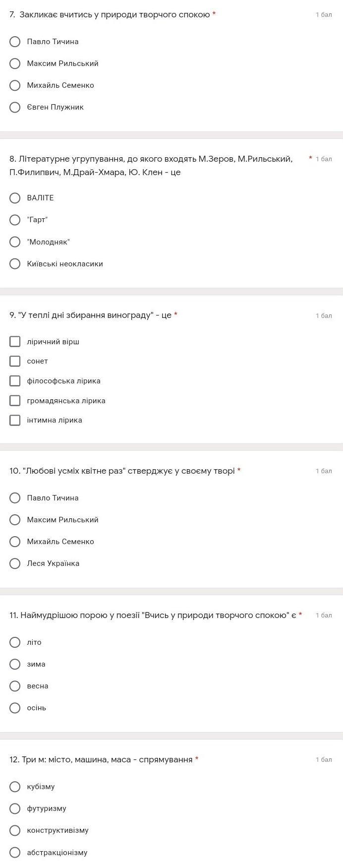This screenshot has height=868, width=343.
Task: Select футуризму for question 12
Action: coord(15,808)
